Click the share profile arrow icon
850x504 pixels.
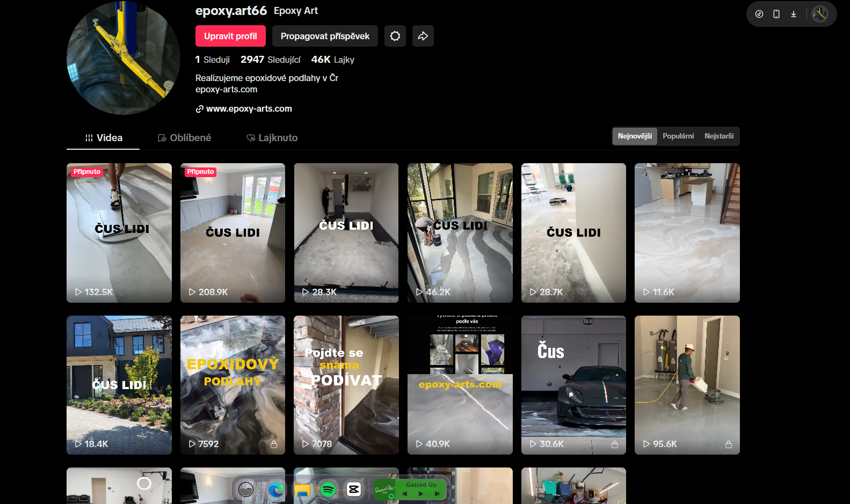[423, 36]
